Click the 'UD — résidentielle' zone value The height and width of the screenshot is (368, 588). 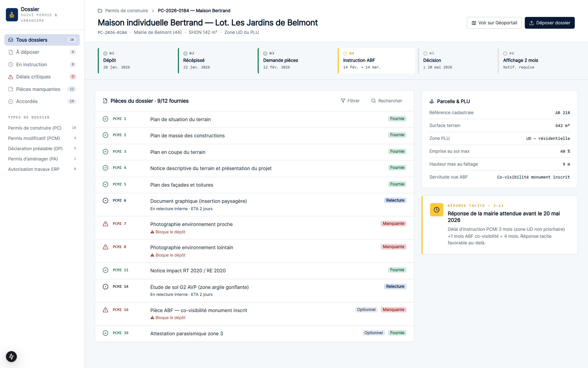(x=548, y=139)
